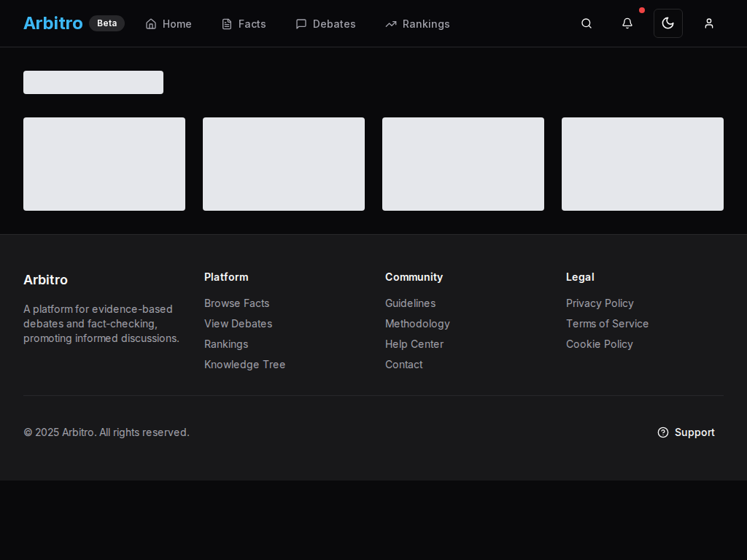Open the user profile icon
This screenshot has width=747, height=560.
[x=709, y=23]
